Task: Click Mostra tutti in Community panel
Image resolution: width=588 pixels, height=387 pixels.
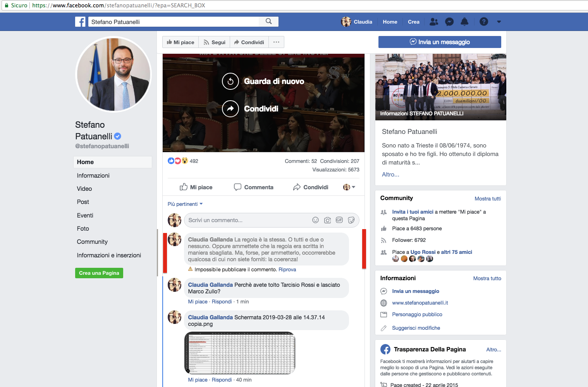Action: pyautogui.click(x=488, y=199)
